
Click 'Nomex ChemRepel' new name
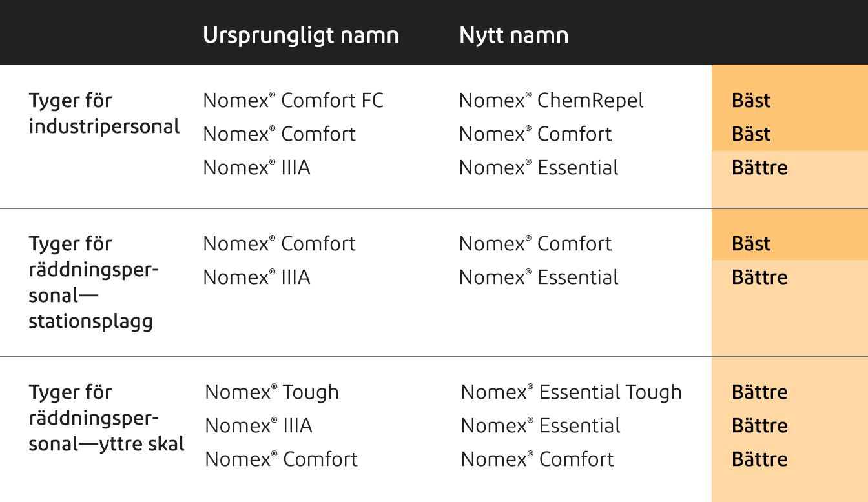point(551,101)
